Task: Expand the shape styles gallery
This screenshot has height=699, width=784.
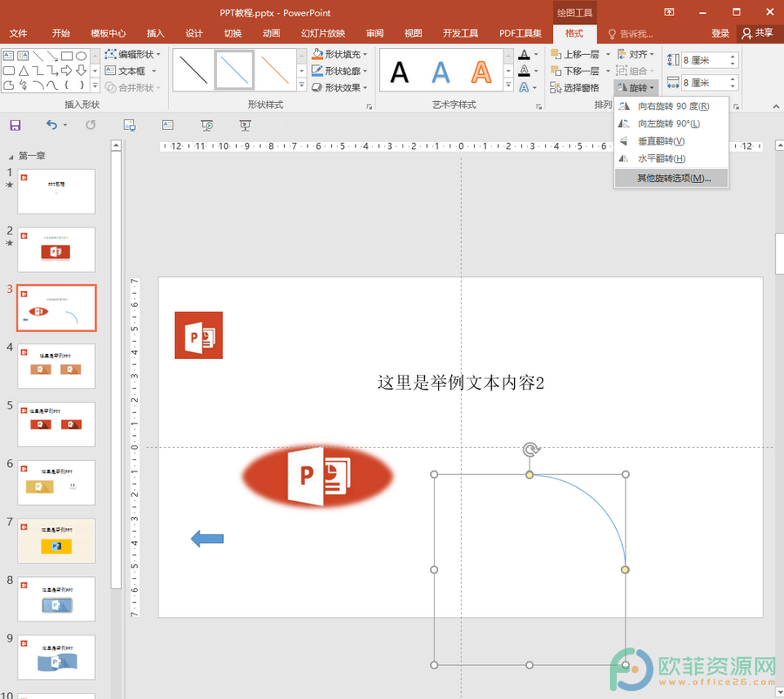Action: (301, 85)
